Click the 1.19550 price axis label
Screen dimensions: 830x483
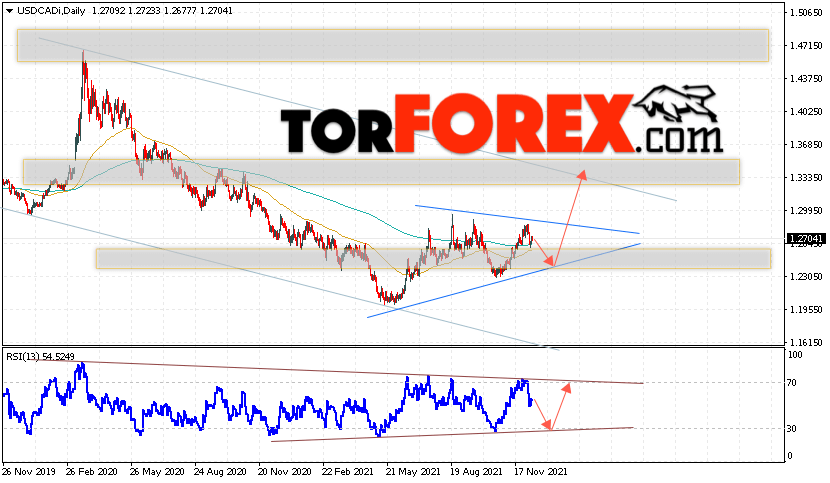coord(806,309)
